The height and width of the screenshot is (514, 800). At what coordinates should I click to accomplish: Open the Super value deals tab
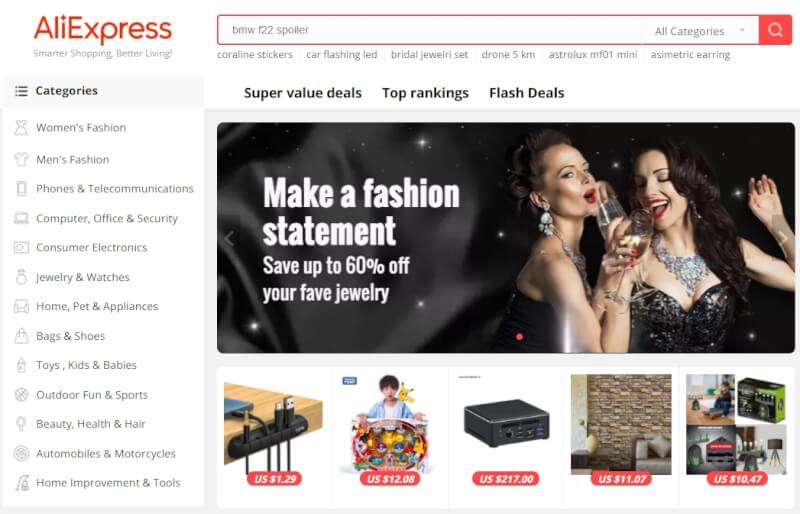(x=303, y=93)
